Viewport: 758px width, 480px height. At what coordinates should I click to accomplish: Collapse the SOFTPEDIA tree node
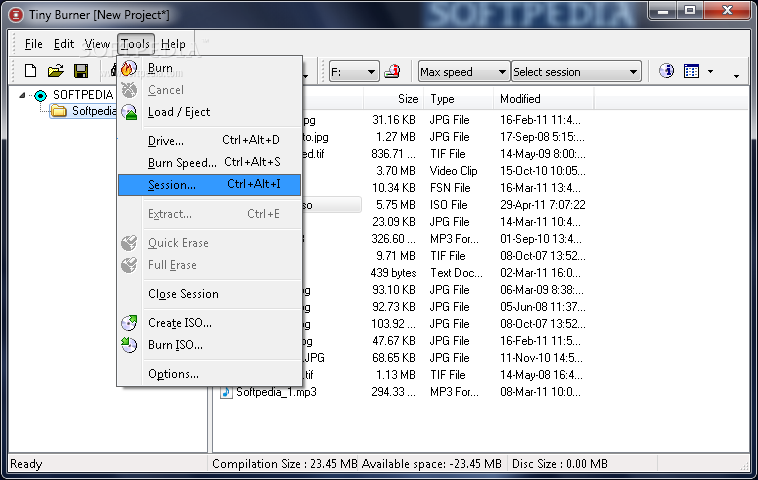(22, 95)
